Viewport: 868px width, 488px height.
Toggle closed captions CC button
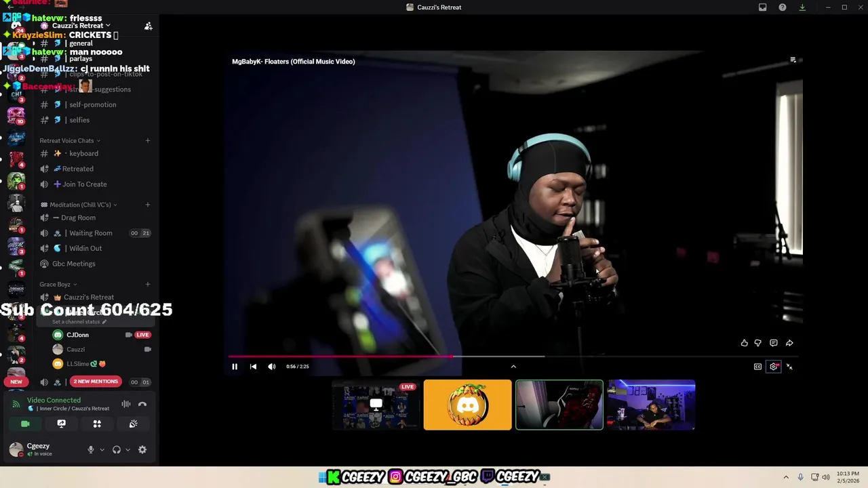pos(758,367)
